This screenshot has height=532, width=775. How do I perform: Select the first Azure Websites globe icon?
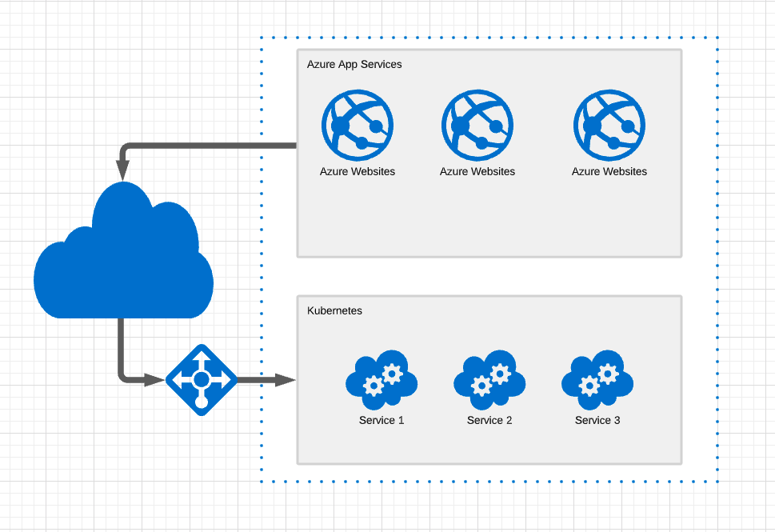(358, 124)
